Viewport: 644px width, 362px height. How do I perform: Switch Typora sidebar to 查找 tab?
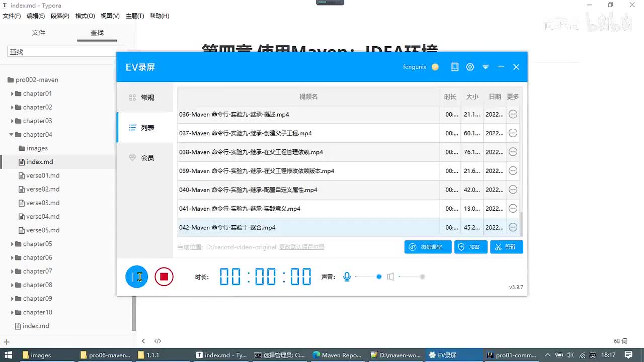point(97,33)
